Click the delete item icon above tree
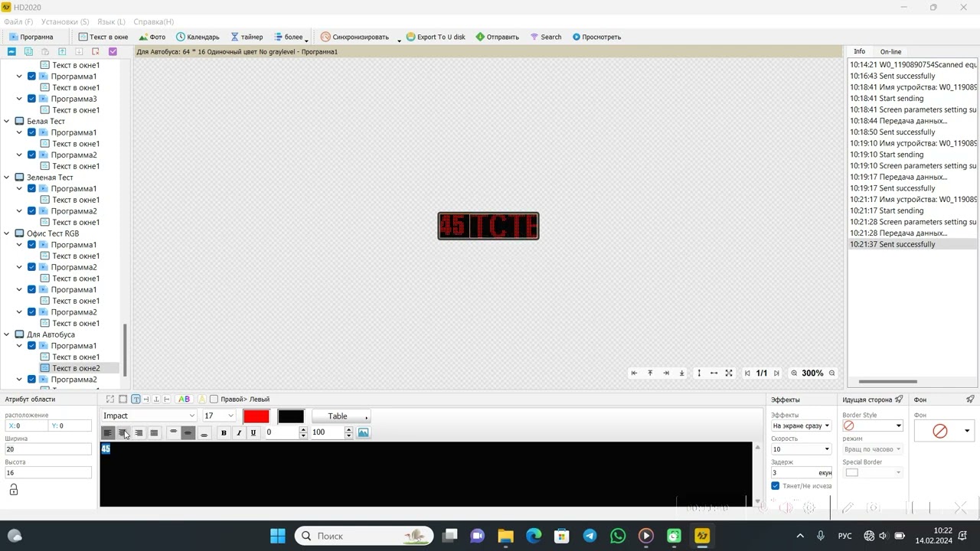This screenshot has height=551, width=980. pos(96,51)
